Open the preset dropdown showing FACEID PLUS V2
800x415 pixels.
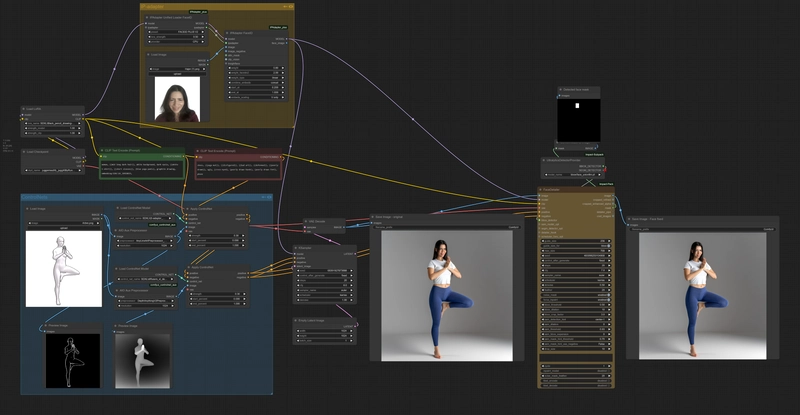coord(177,32)
